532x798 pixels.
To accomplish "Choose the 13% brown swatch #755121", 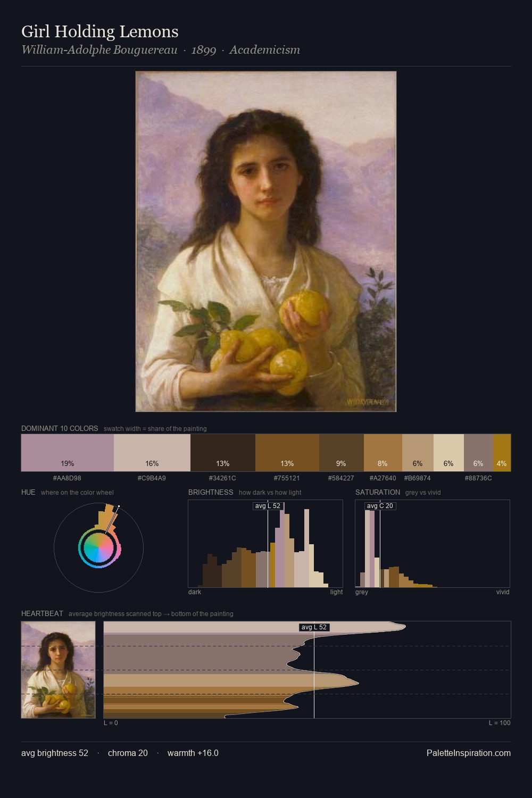I will point(287,453).
